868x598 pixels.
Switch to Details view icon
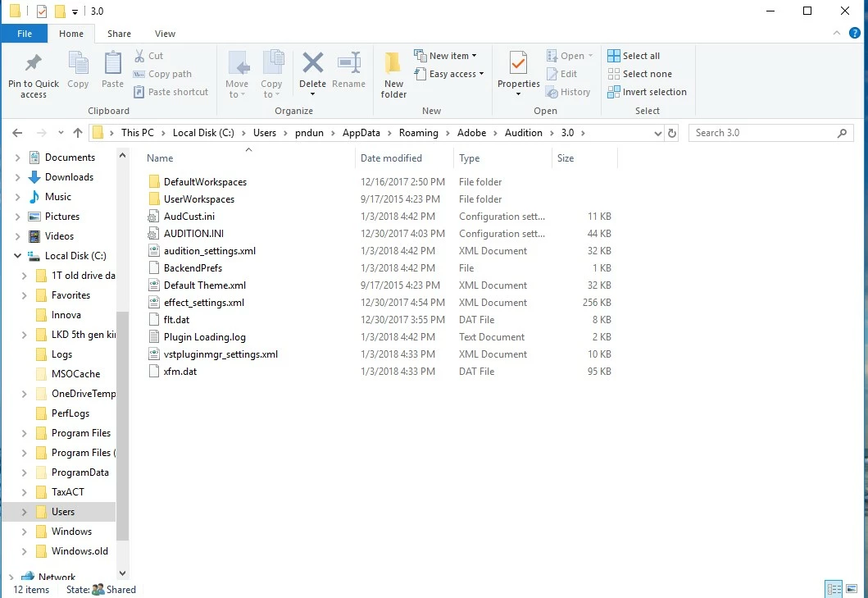tap(834, 589)
